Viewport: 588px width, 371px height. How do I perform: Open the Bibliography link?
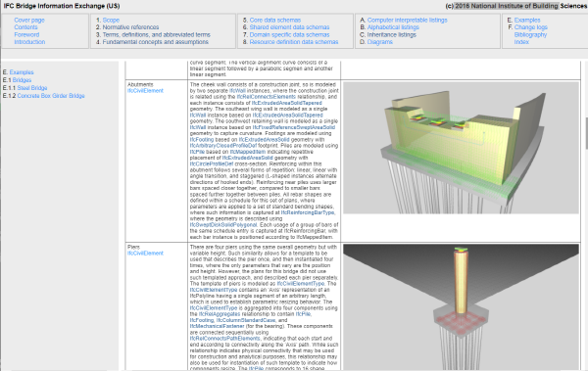[530, 35]
